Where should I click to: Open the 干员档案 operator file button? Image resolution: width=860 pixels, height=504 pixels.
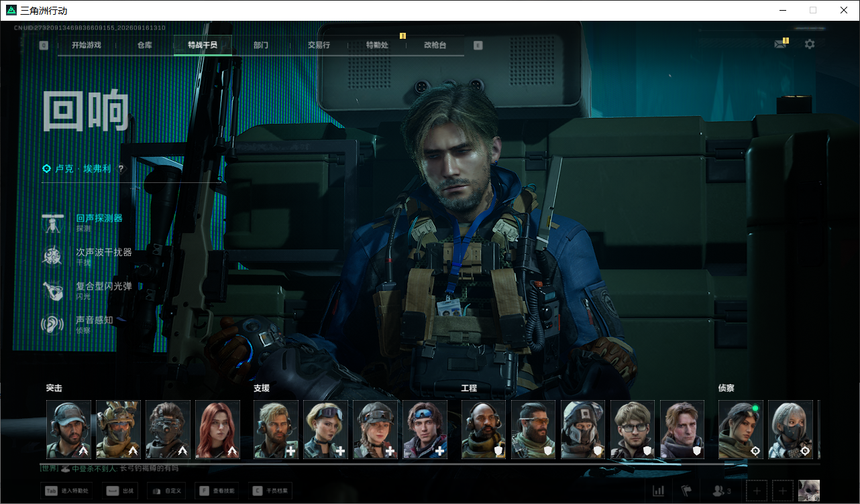(x=270, y=491)
